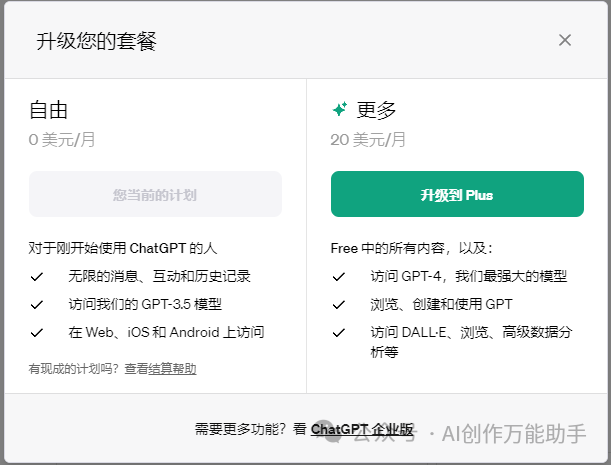Click the 0 美元/月 price text

[62, 140]
